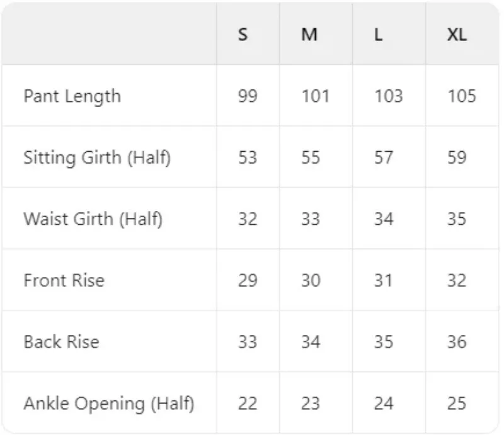This screenshot has width=504, height=435.
Task: Select Pant Length value 101 for M
Action: pos(315,96)
